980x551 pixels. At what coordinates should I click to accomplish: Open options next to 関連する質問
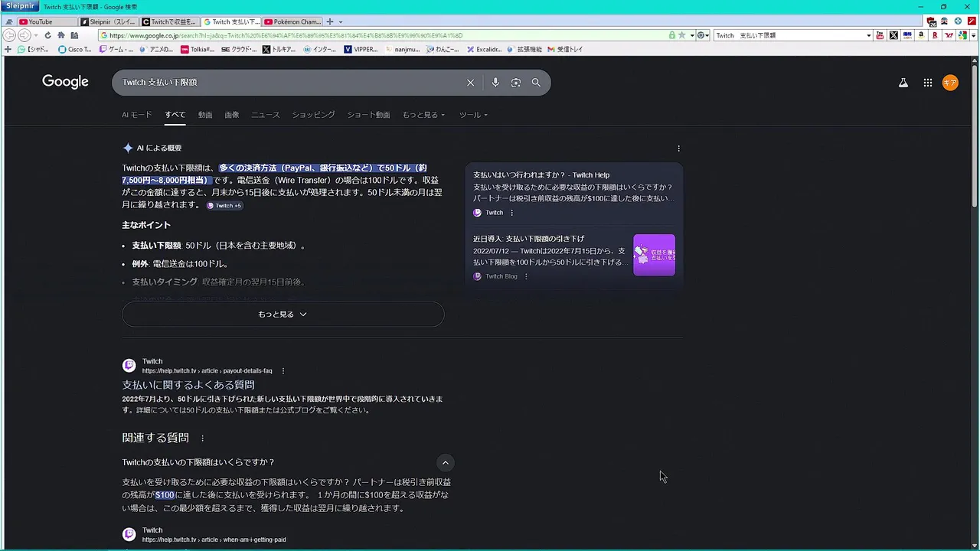point(202,439)
